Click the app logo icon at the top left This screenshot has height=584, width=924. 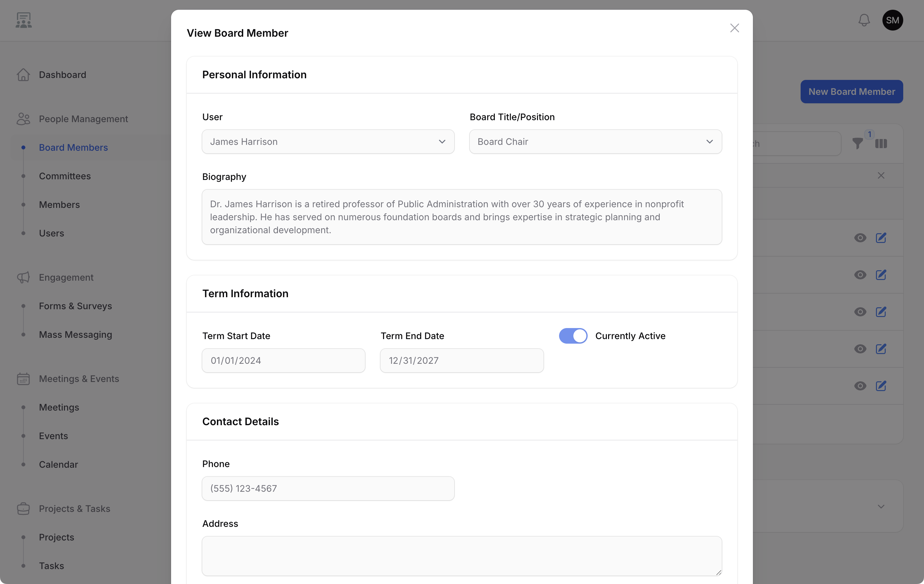click(23, 20)
